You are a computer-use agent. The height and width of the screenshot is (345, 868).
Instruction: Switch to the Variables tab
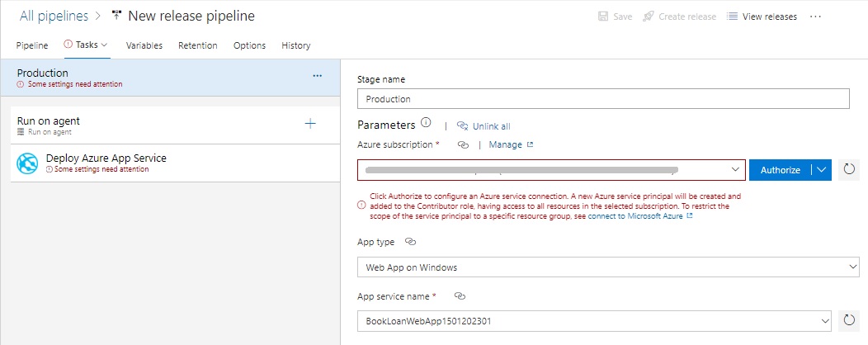point(144,45)
